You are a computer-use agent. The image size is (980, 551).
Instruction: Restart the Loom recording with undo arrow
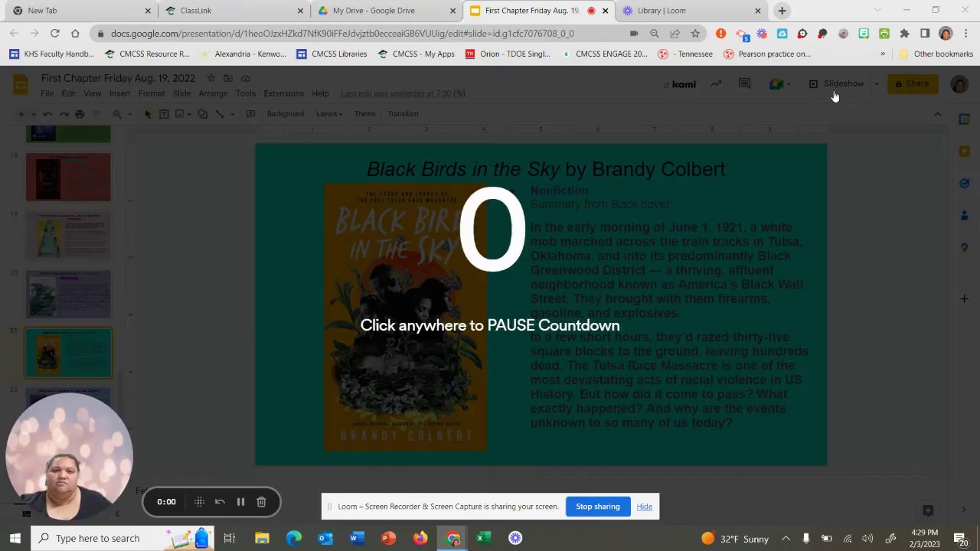[x=220, y=502]
